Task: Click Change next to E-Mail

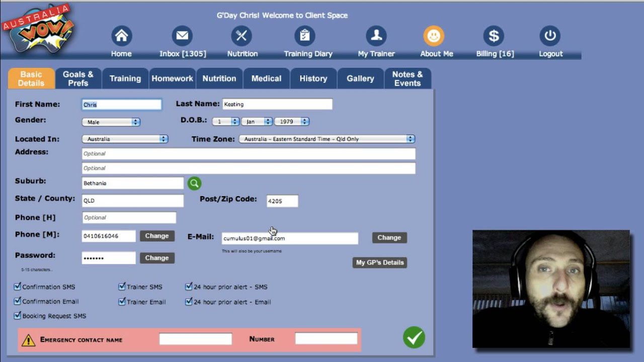Action: pyautogui.click(x=389, y=237)
